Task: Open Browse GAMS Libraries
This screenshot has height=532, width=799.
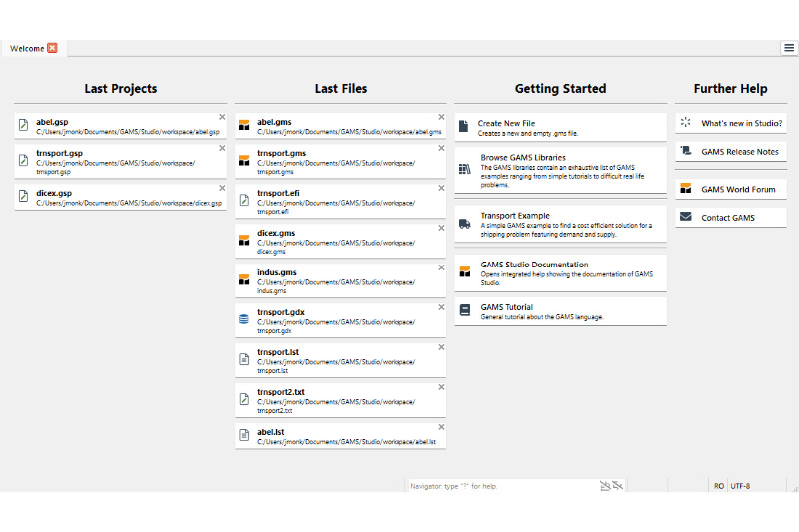Action: pyautogui.click(x=560, y=170)
